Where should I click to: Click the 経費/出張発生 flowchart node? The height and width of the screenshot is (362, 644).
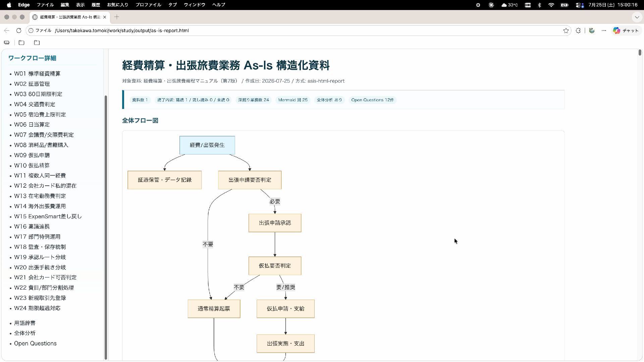pyautogui.click(x=207, y=145)
